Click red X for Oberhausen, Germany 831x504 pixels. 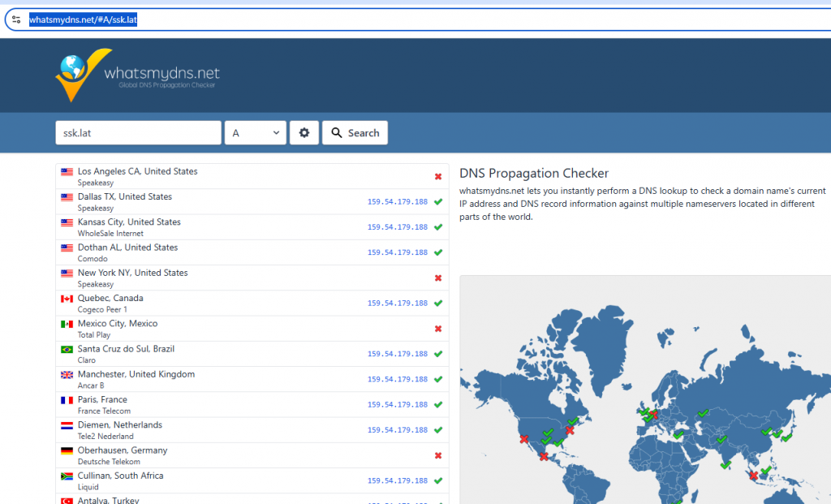438,455
